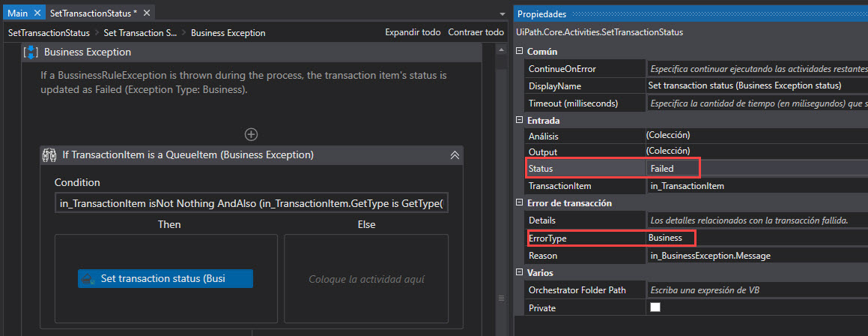
Task: Select the Set transaction status activity
Action: (166, 278)
